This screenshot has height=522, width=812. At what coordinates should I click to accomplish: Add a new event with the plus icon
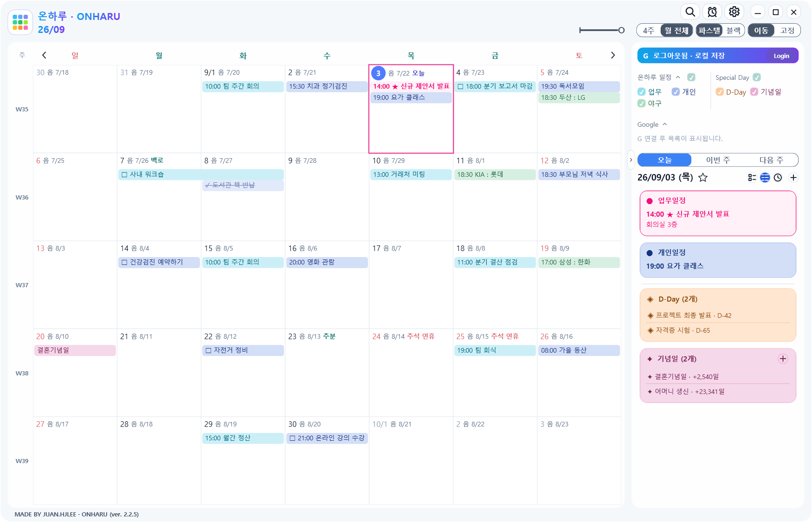click(793, 177)
